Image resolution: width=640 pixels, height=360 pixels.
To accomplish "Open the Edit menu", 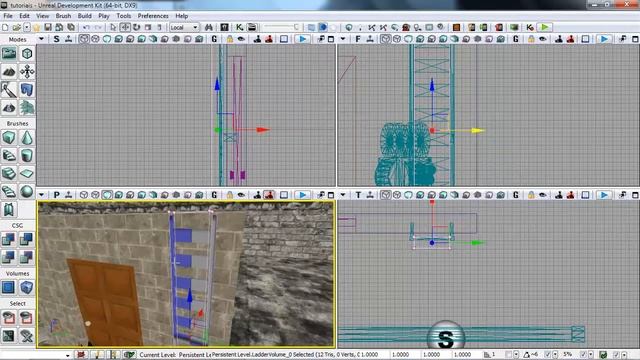I will tap(24, 16).
